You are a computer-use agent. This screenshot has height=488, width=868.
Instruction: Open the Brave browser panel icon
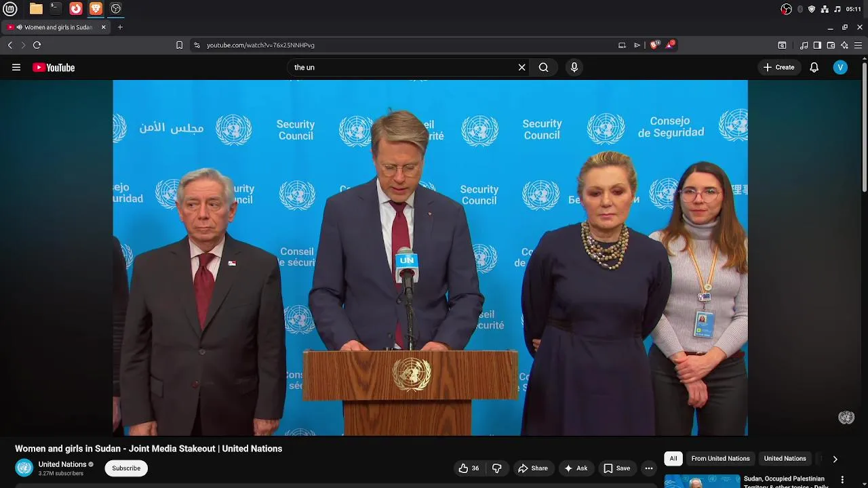(96, 9)
